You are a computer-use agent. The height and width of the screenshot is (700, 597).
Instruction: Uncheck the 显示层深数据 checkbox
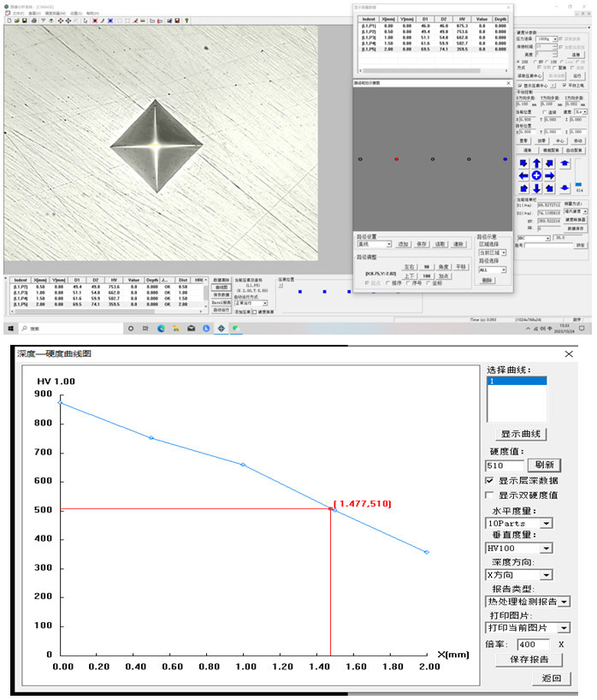[x=490, y=481]
